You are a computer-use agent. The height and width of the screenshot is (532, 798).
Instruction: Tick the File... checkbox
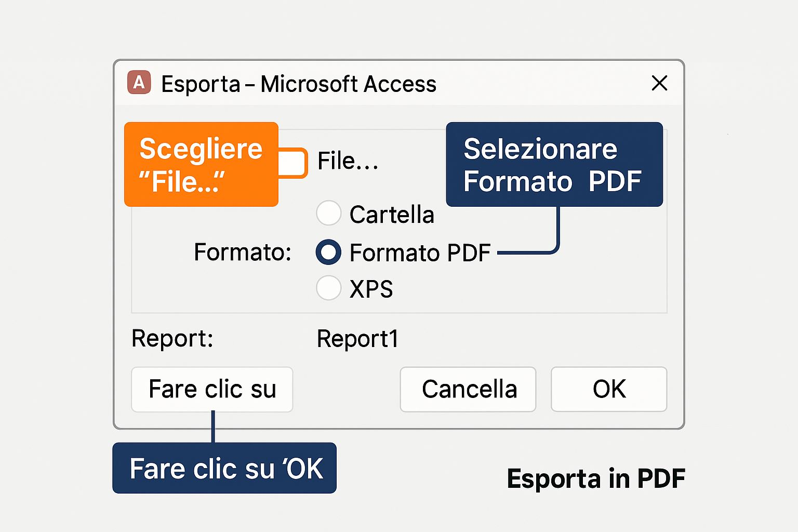(x=293, y=163)
